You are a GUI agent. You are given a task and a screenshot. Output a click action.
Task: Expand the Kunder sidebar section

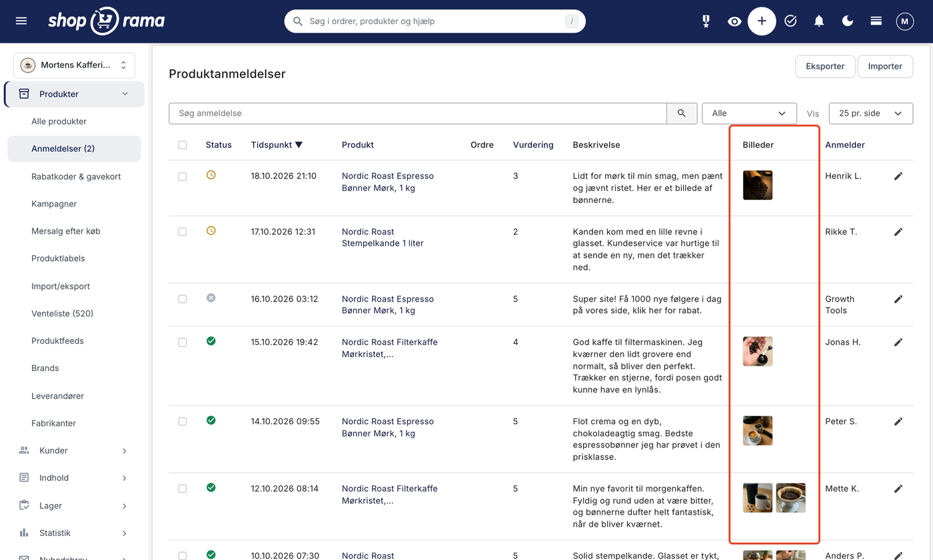[x=73, y=451]
